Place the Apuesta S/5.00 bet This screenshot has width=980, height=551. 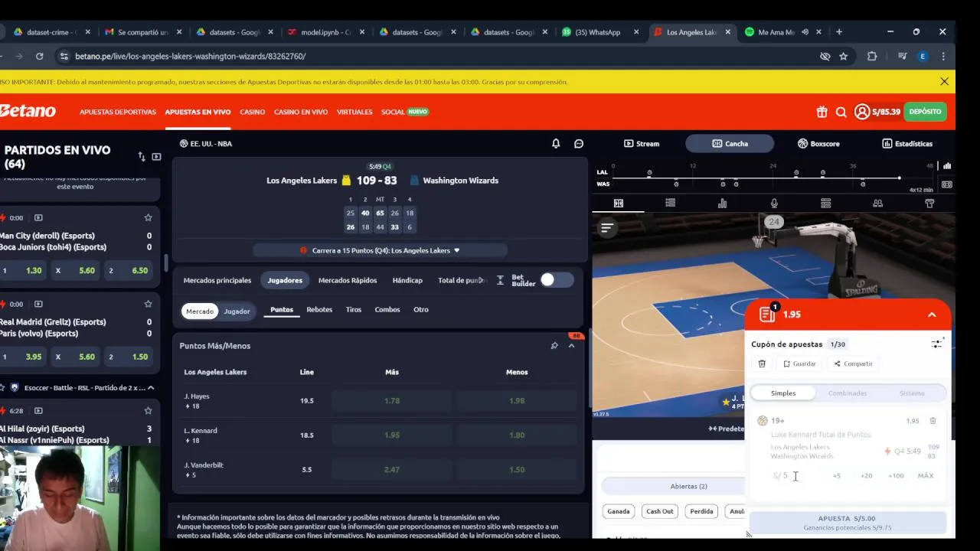click(x=848, y=523)
